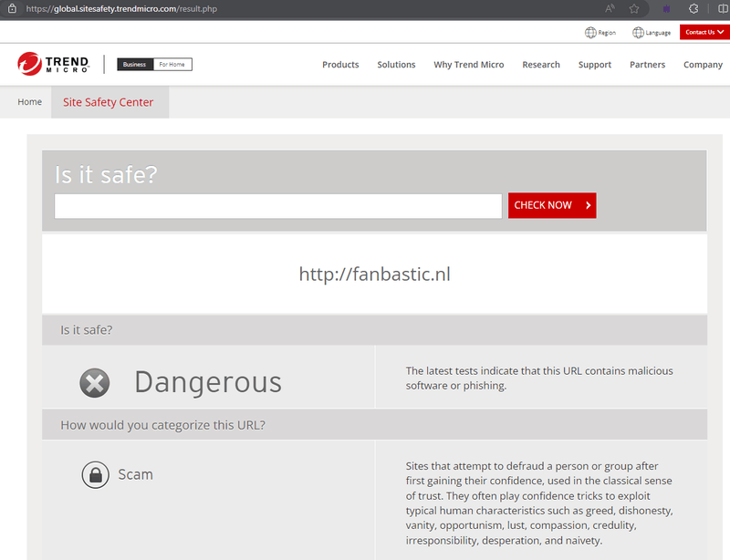The image size is (730, 560).
Task: Click the split screen icon at bar edge
Action: [x=723, y=8]
